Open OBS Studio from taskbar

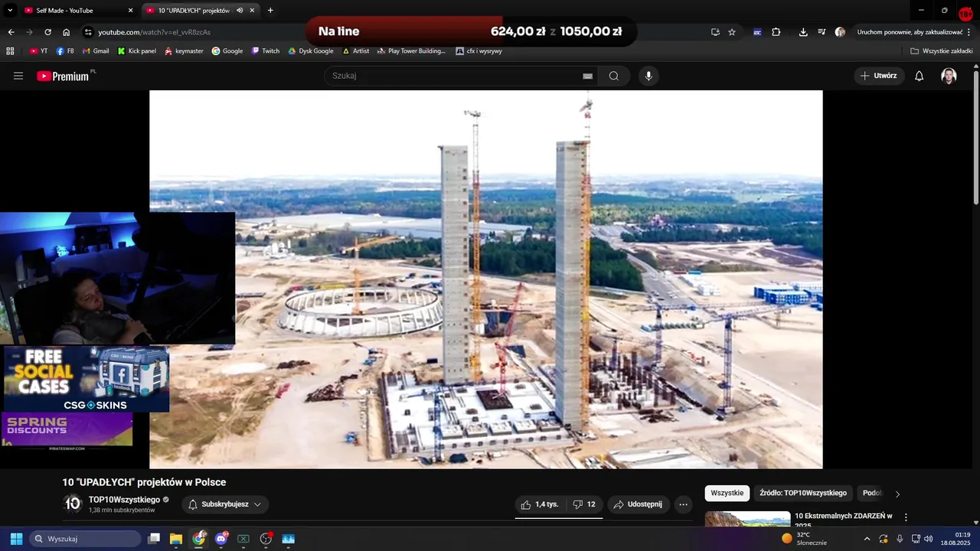pos(266,539)
